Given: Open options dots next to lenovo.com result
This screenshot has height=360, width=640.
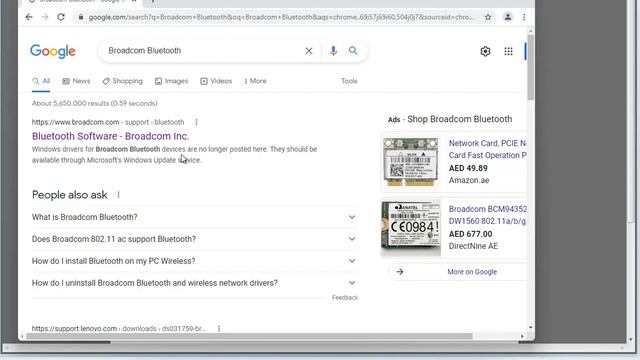Looking at the screenshot, I should coord(219,328).
